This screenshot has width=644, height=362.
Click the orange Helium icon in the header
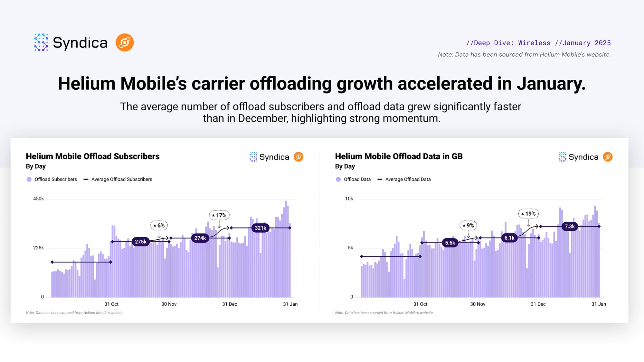tap(125, 42)
